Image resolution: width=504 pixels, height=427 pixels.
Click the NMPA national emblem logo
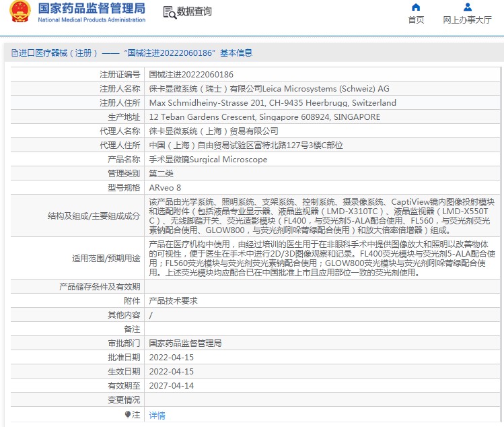tap(20, 11)
